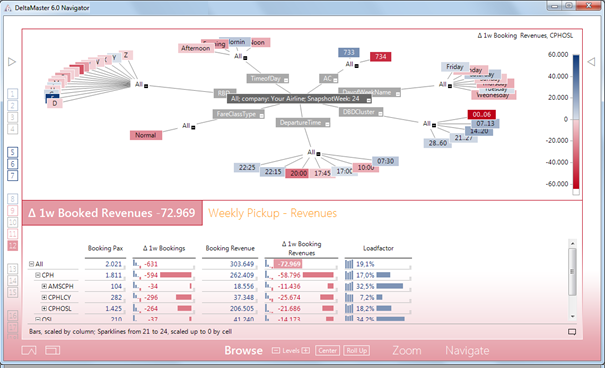Viewport: 605px width, 368px height.
Task: Switch to Navigate mode
Action: pos(467,350)
